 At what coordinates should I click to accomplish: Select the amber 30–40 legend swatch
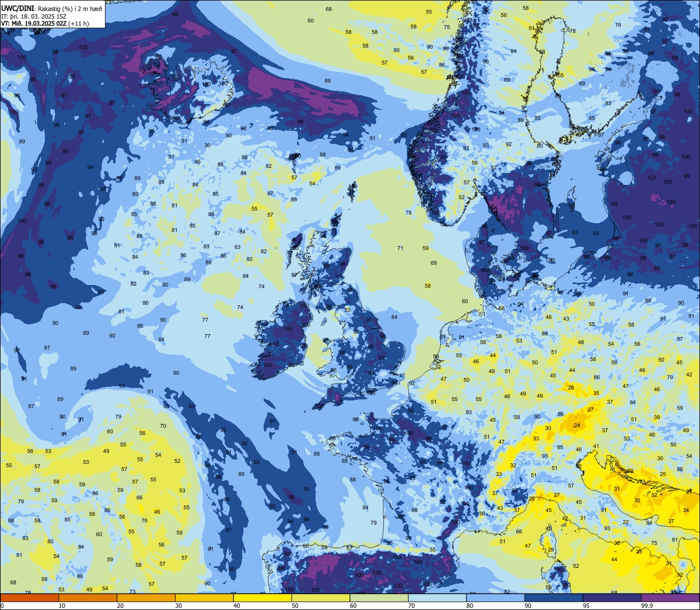point(204,598)
